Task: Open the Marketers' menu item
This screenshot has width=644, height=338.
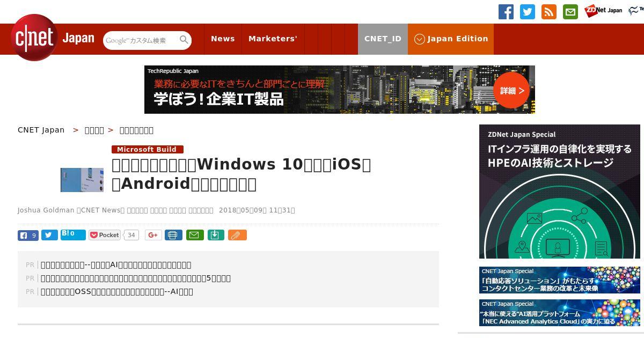Action: [x=273, y=39]
